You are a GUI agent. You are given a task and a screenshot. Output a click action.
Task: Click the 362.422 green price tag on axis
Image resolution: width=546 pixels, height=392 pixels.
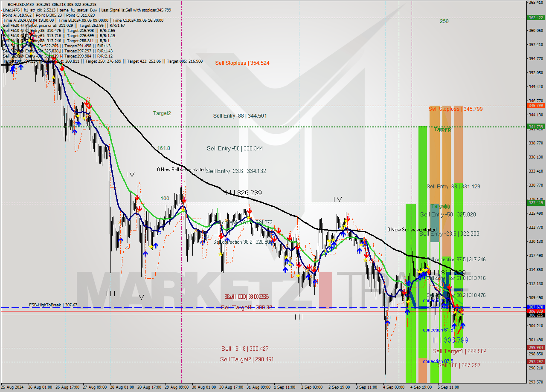click(x=535, y=17)
